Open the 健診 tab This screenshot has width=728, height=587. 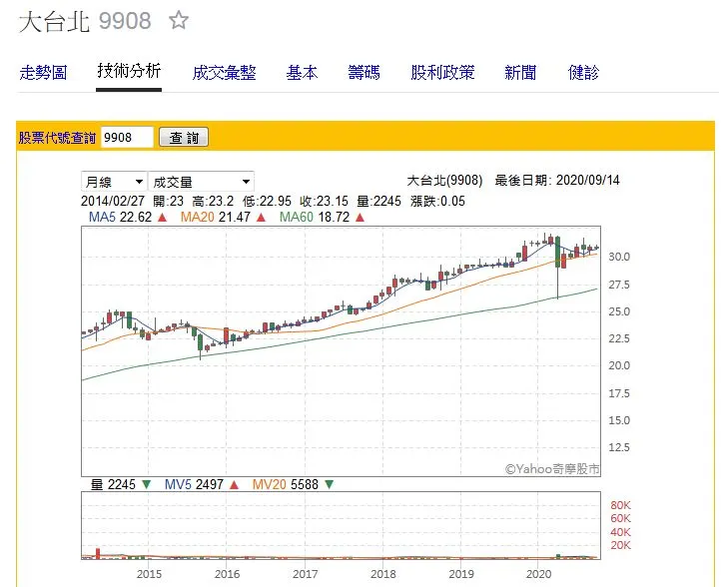[583, 73]
